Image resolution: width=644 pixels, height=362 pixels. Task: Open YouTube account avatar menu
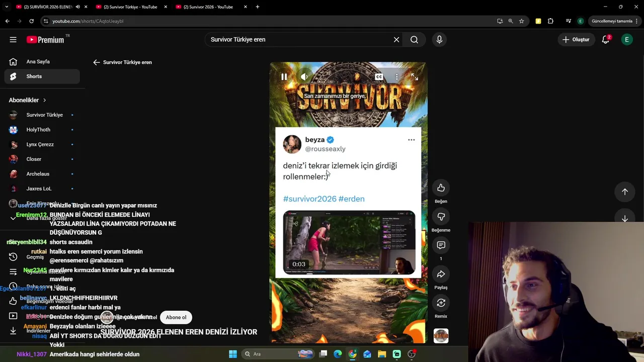(627, 40)
